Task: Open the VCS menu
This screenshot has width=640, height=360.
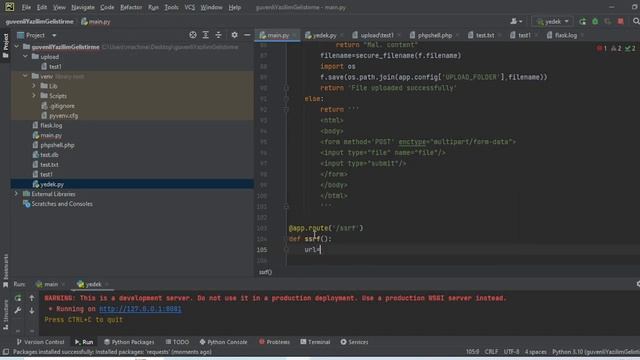Action: [189, 7]
